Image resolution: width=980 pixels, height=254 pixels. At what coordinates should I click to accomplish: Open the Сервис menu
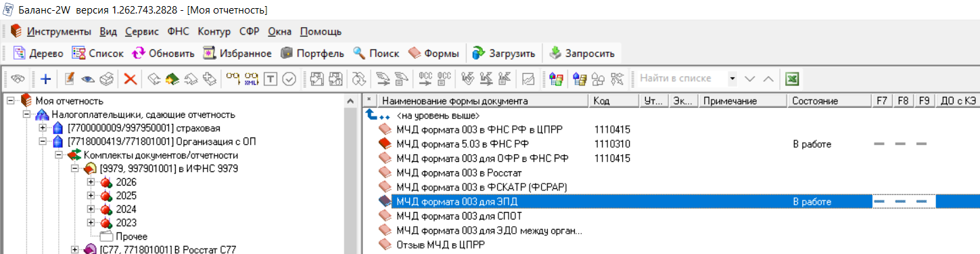142,32
